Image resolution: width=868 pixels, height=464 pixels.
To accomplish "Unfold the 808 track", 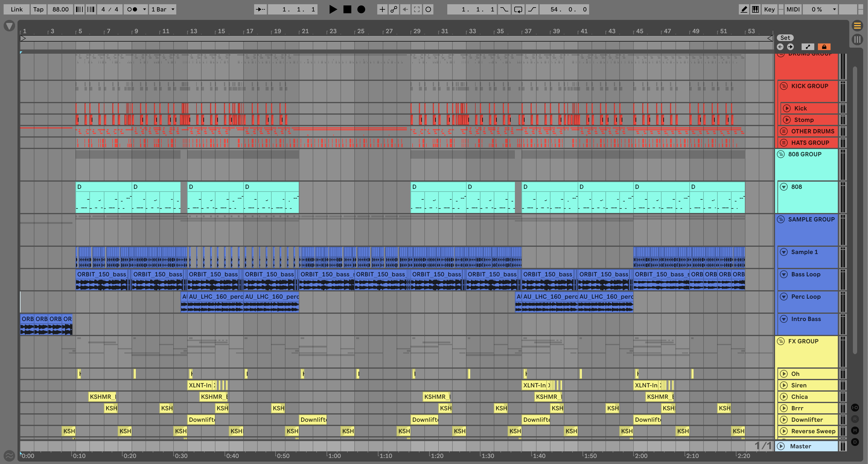I will coord(784,187).
